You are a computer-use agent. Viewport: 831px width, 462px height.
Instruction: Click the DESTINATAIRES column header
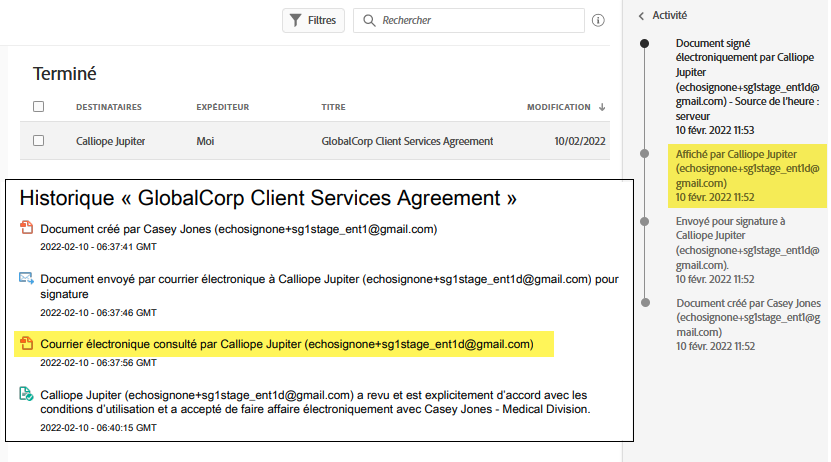point(109,107)
